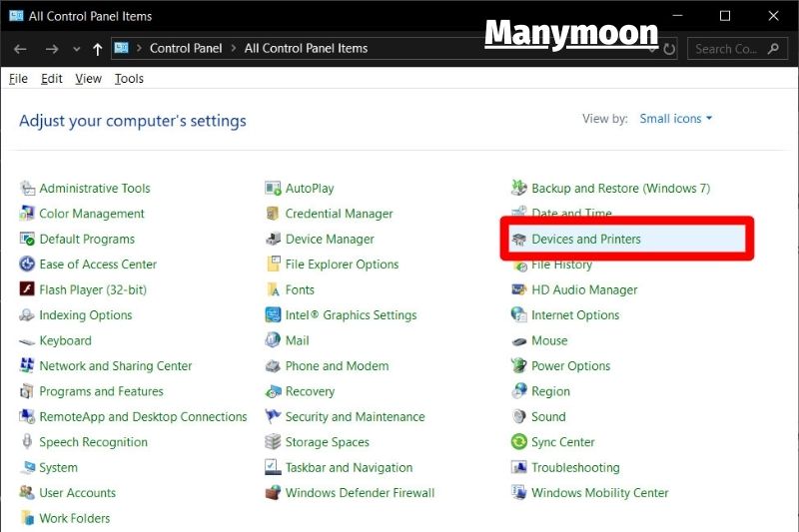Open the Devices and Printers link

[x=586, y=240]
